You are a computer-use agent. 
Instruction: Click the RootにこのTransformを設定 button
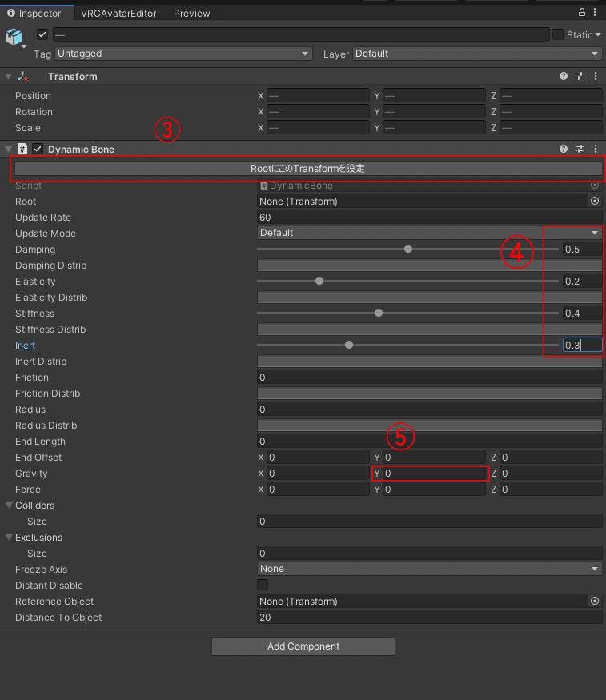308,168
